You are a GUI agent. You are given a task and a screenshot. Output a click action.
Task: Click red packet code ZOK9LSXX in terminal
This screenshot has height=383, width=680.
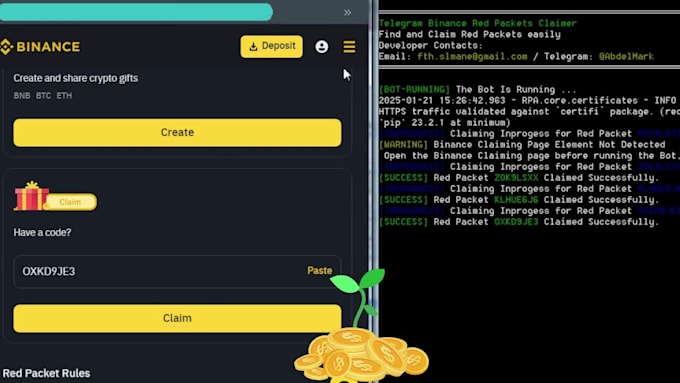coord(516,178)
